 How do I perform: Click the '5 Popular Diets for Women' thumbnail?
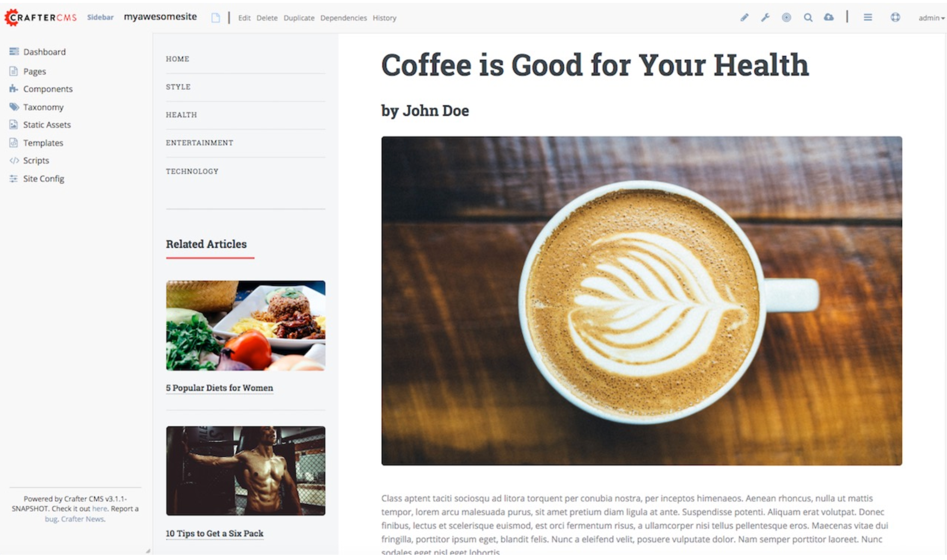pos(245,325)
